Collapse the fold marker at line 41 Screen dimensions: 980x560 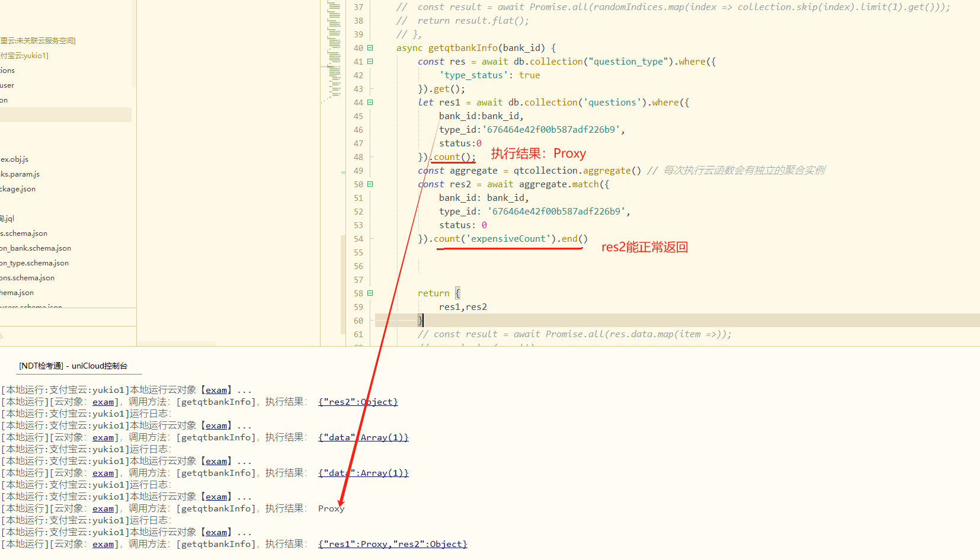pos(370,62)
